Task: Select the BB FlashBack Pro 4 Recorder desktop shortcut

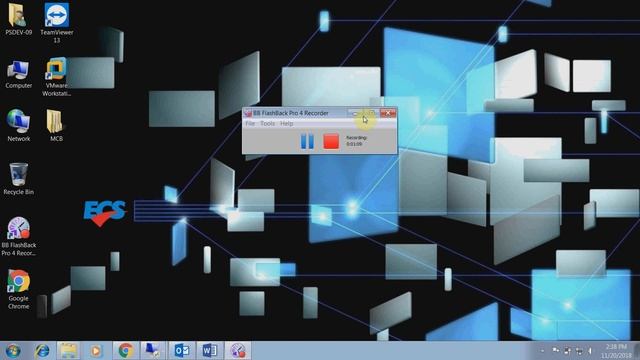Action: (18, 236)
